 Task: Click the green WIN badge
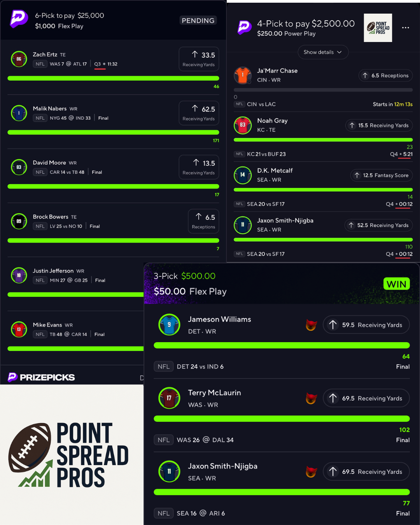(396, 284)
